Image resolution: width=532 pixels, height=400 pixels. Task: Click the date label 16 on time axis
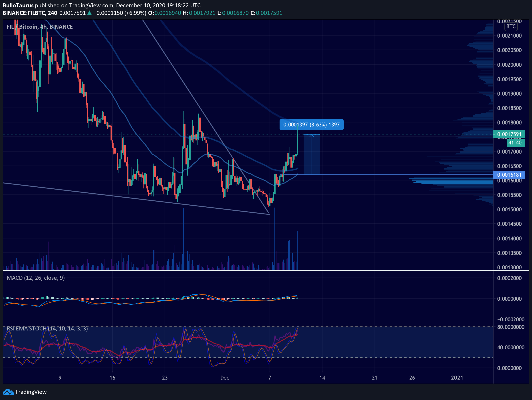[112, 378]
